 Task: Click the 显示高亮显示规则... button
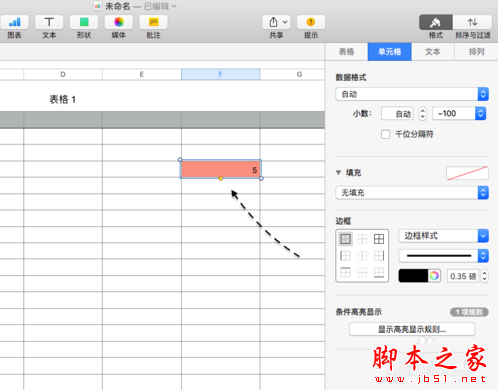[412, 329]
